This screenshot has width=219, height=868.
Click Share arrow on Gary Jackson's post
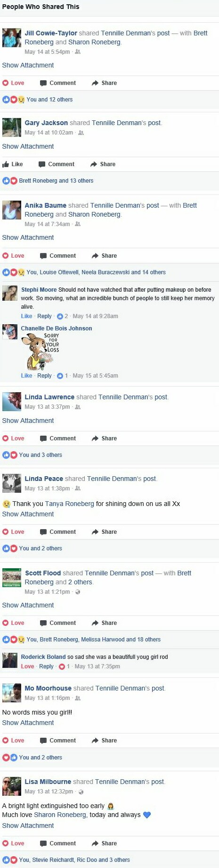(94, 164)
